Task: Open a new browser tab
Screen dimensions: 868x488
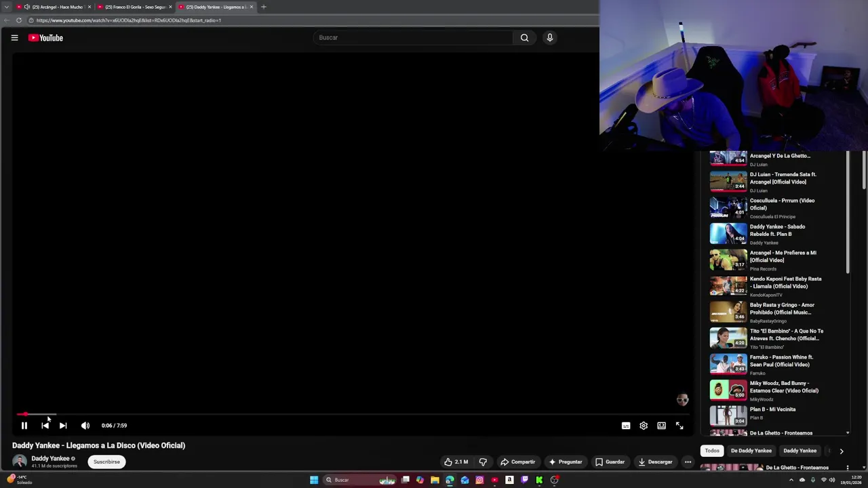Action: coord(264,7)
